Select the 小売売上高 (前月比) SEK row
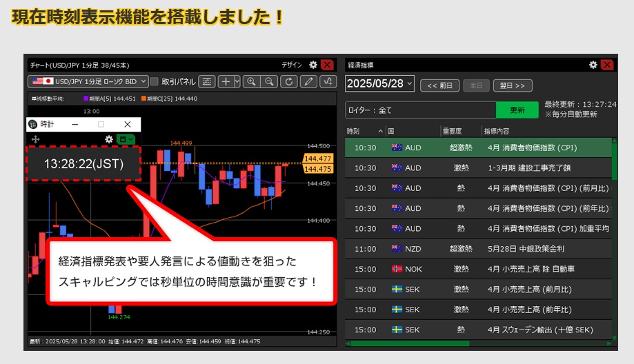Image resolution: width=634 pixels, height=364 pixels. pos(478,290)
